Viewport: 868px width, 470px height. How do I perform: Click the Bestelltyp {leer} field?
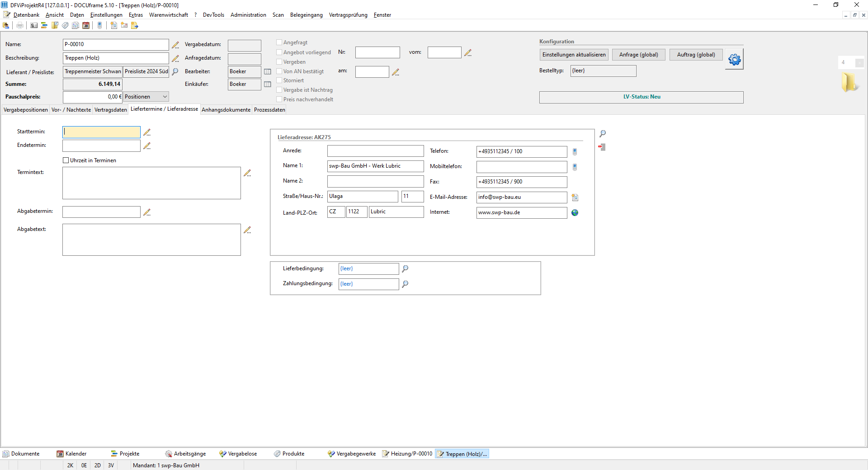(x=603, y=71)
